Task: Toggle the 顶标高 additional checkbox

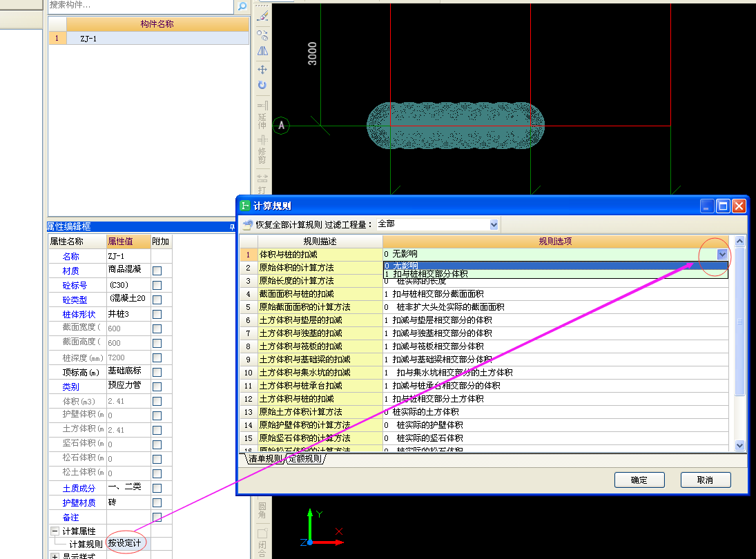Action: [157, 372]
